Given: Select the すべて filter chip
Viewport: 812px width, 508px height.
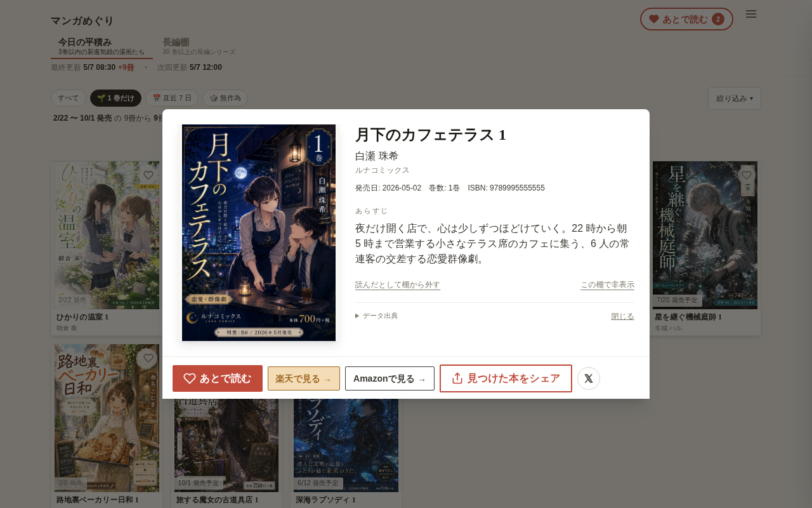Looking at the screenshot, I should point(69,98).
